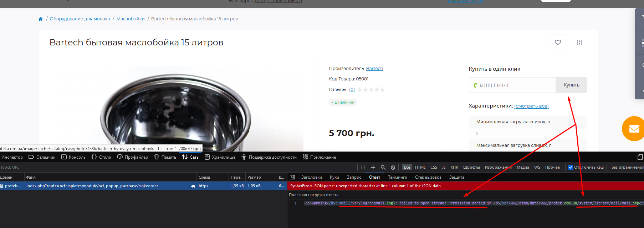Select the Сеть network panel

(190, 157)
